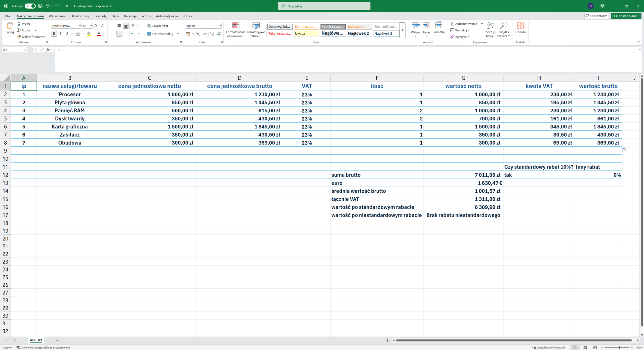This screenshot has width=644, height=350.
Task: Click the Format Painter (Malarz formatów)
Action: pos(31,37)
